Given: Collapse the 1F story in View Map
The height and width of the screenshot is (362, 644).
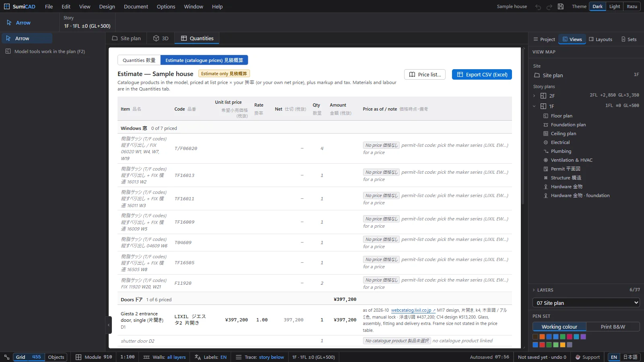Looking at the screenshot, I should pyautogui.click(x=534, y=106).
